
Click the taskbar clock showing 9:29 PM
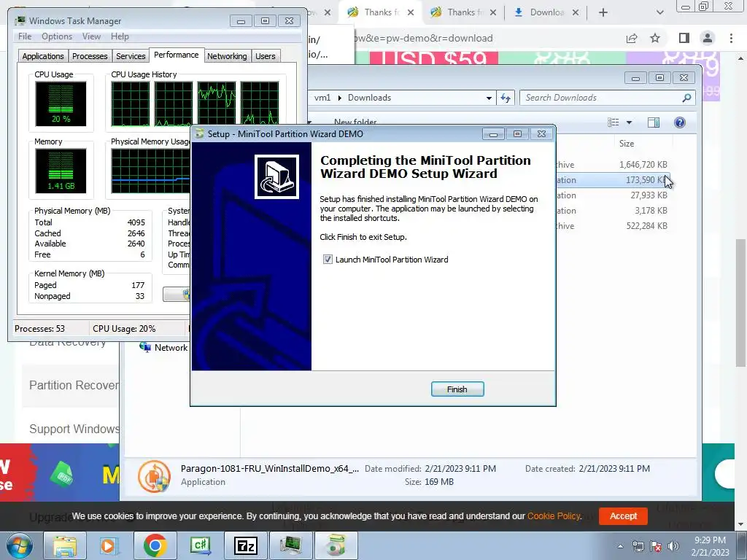[710, 546]
